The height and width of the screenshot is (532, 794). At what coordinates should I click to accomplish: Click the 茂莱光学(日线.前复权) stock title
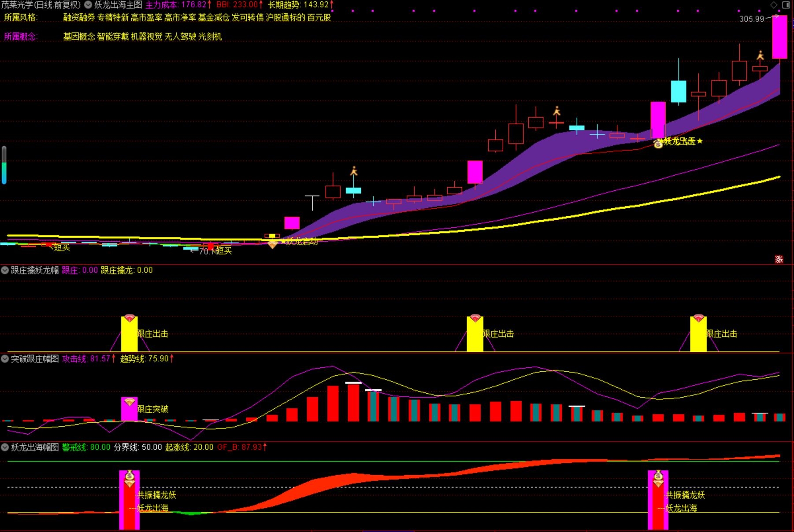41,5
